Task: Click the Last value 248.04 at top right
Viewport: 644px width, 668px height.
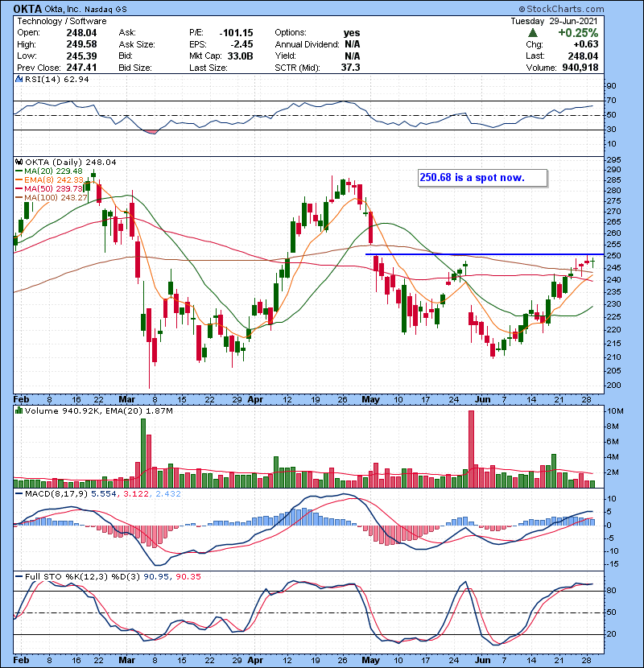Action: pyautogui.click(x=583, y=56)
